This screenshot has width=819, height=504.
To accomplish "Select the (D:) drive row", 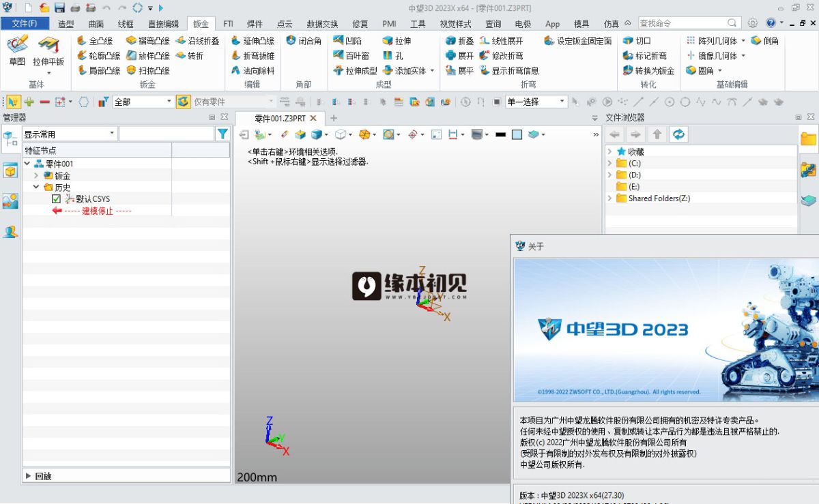I will tap(700, 175).
